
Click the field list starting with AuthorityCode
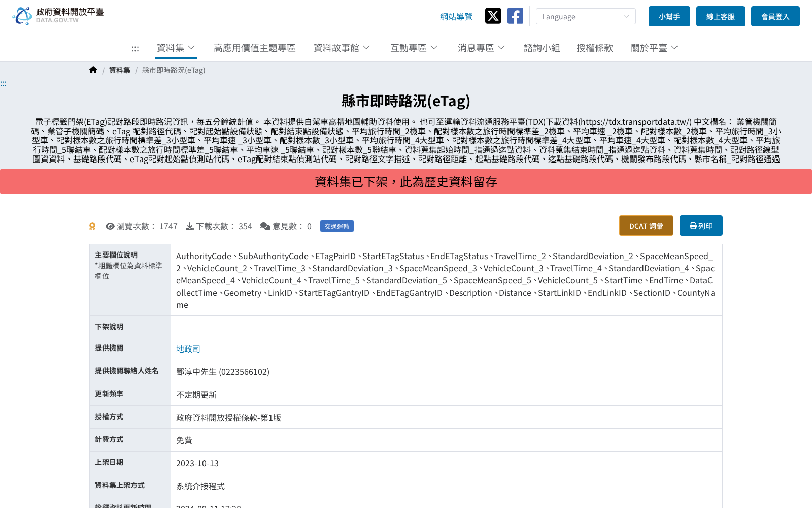pyautogui.click(x=446, y=280)
